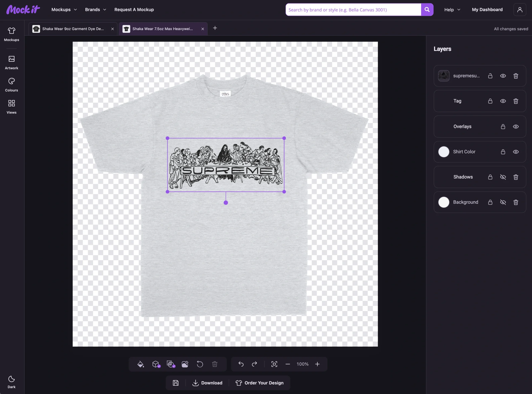532x394 pixels.
Task: Click the paint bucket fill tool
Action: point(141,364)
